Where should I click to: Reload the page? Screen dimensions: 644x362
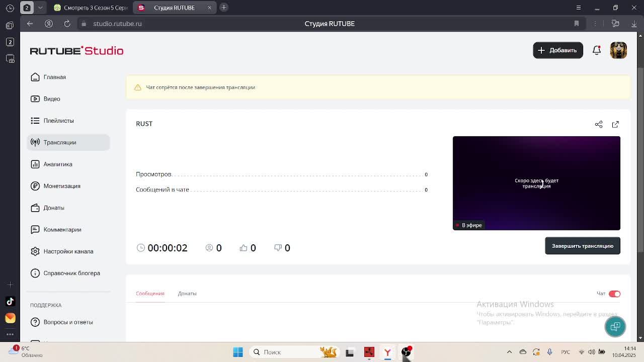coord(67,24)
